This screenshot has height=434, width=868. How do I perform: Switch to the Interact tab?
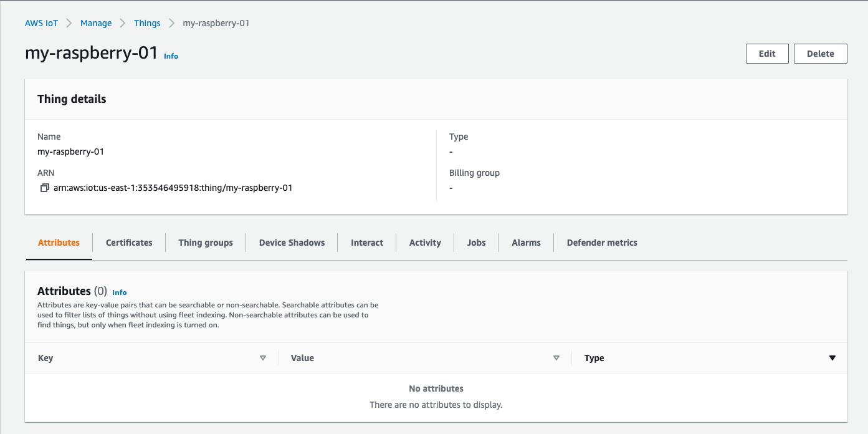pyautogui.click(x=367, y=243)
